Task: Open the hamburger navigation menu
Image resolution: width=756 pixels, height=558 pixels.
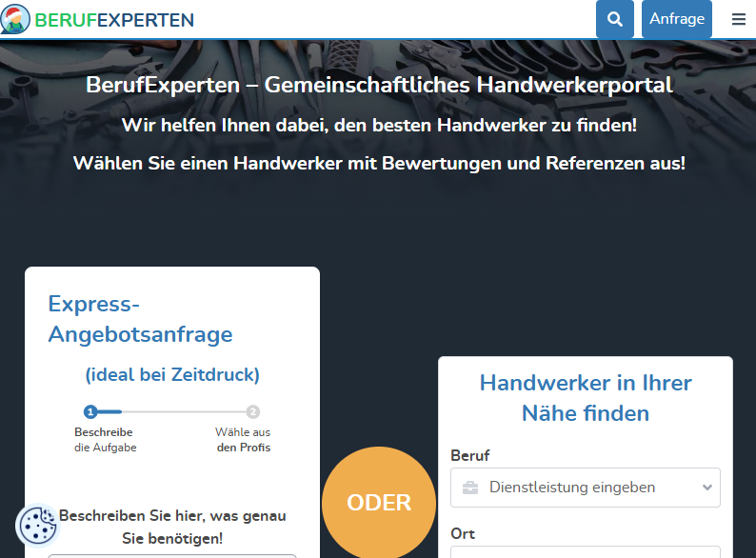Action: click(739, 19)
